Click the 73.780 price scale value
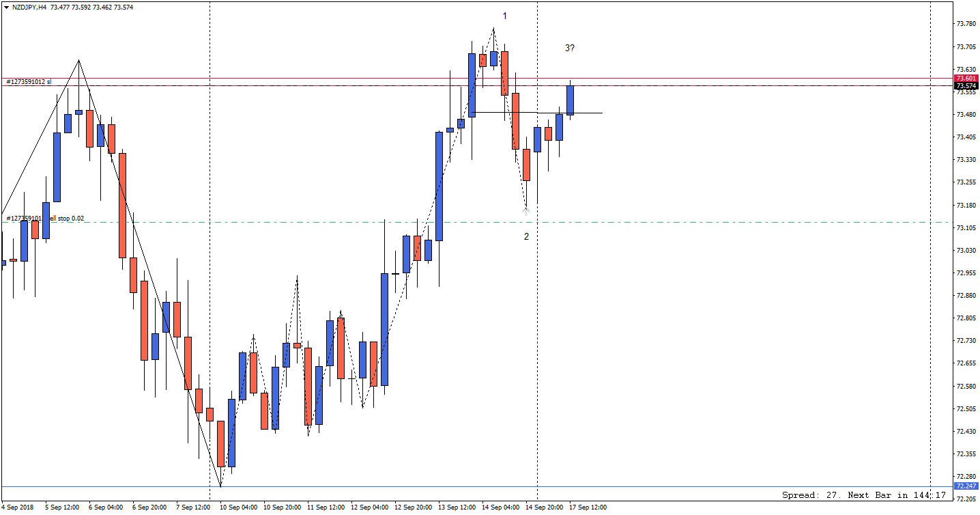980x515 pixels. 966,24
